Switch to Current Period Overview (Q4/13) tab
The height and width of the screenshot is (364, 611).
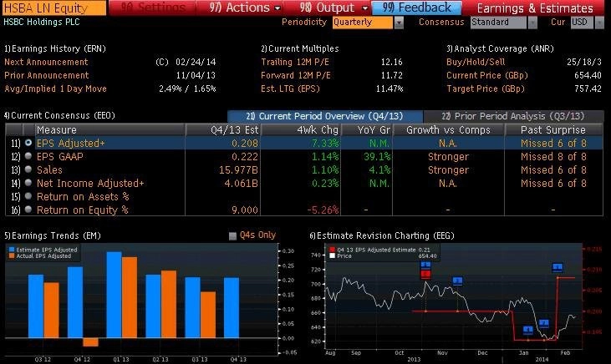[325, 116]
